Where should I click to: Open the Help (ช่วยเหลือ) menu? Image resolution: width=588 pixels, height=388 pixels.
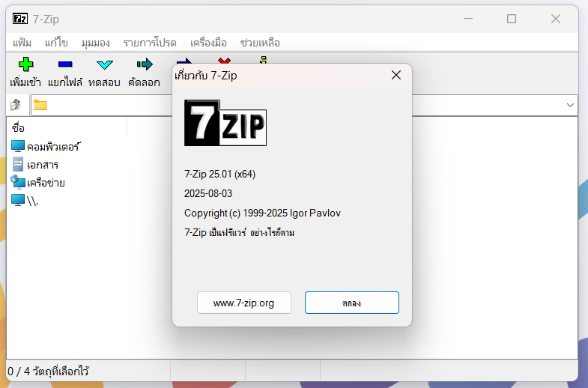click(x=260, y=42)
